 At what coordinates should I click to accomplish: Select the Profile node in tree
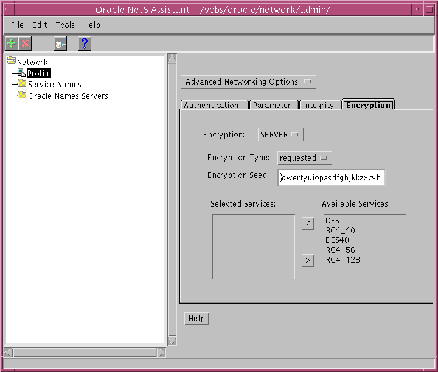click(39, 73)
